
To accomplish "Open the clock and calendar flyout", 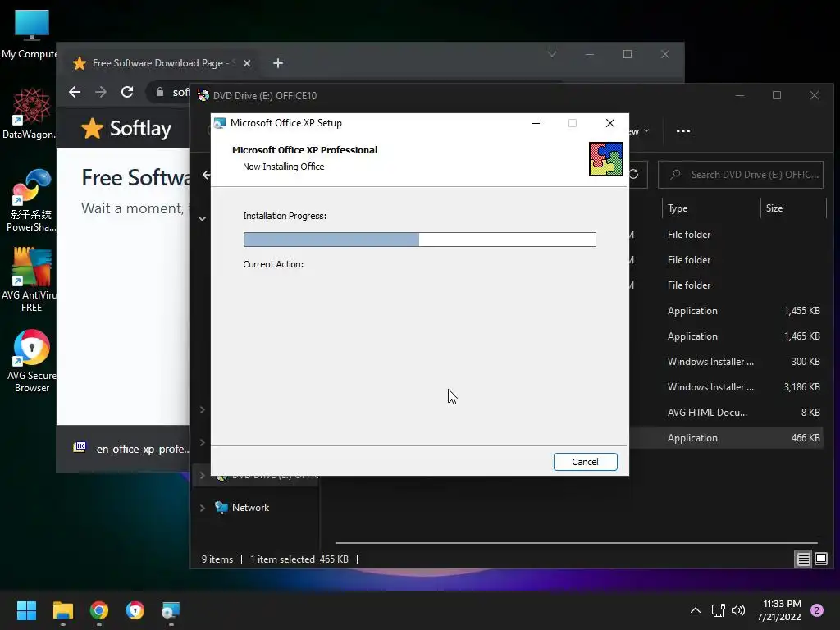I will click(x=779, y=610).
